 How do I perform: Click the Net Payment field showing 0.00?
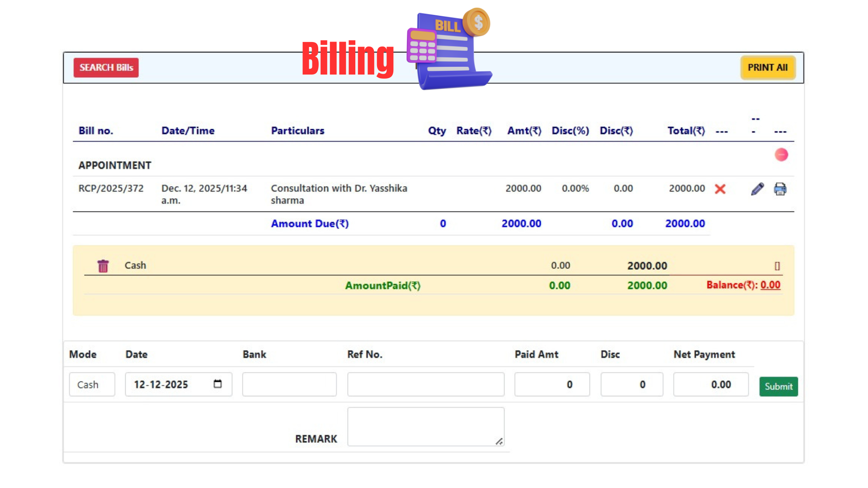tap(711, 385)
